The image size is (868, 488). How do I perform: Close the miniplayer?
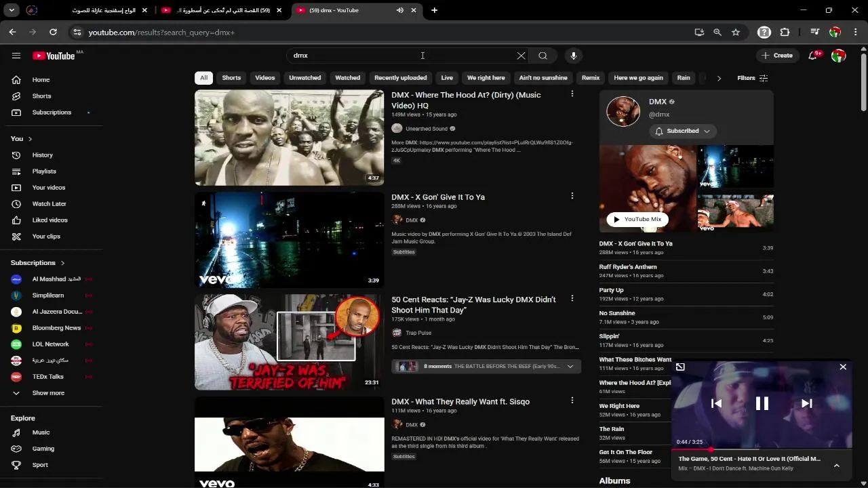tap(843, 367)
